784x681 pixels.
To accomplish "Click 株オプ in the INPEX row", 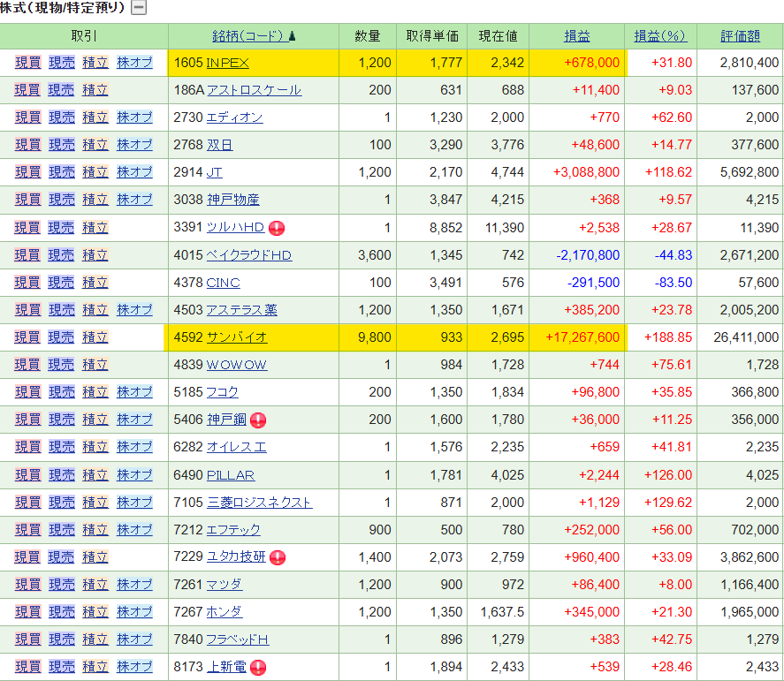I will coord(134,63).
